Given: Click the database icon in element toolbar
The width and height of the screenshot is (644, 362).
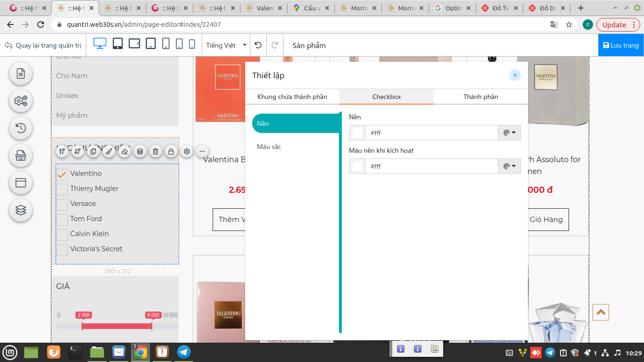Looking at the screenshot, I should (140, 151).
